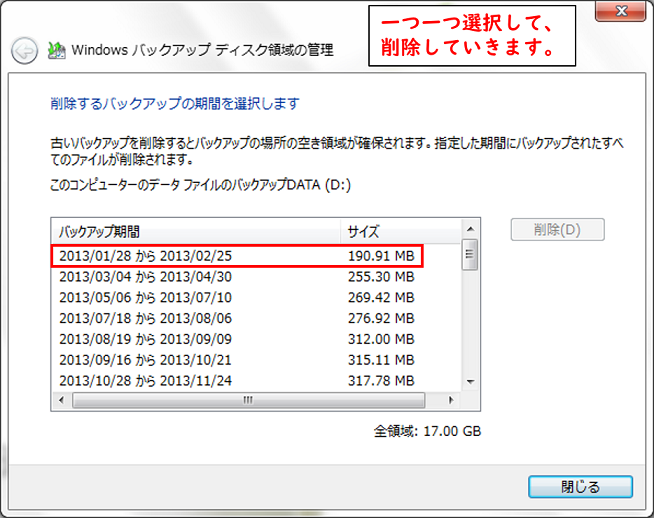
Task: Click the 312.00 MB size cell
Action: [381, 339]
